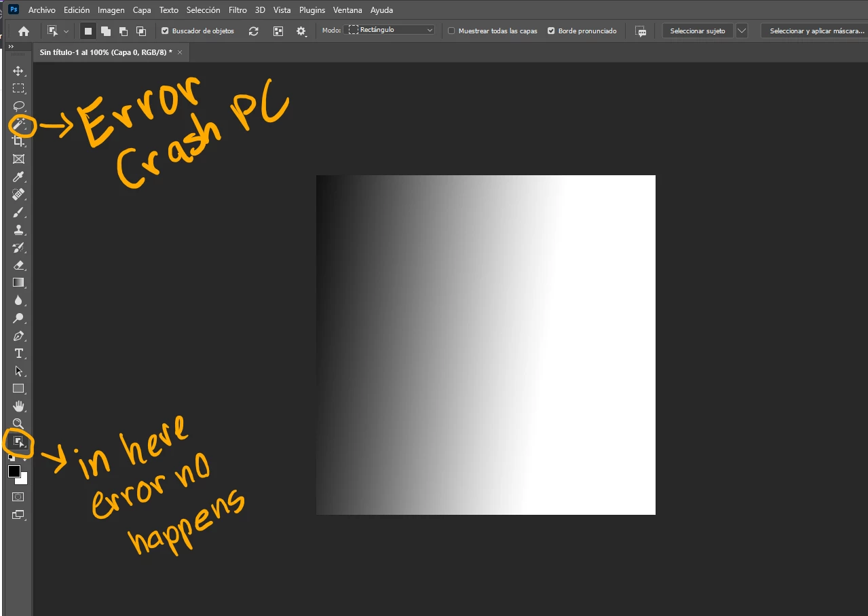Select the Gradient tool
Screen dimensions: 868x616
point(18,283)
